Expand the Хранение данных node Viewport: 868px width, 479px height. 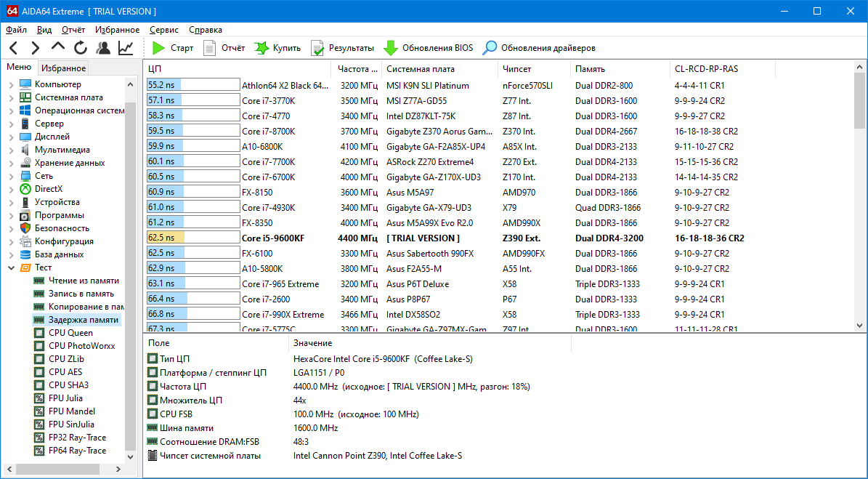click(x=11, y=164)
